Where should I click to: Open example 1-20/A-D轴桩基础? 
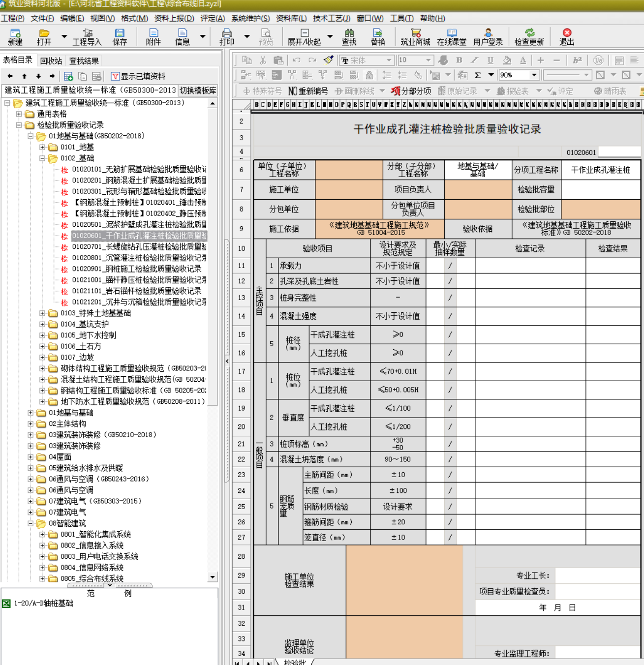click(x=43, y=603)
